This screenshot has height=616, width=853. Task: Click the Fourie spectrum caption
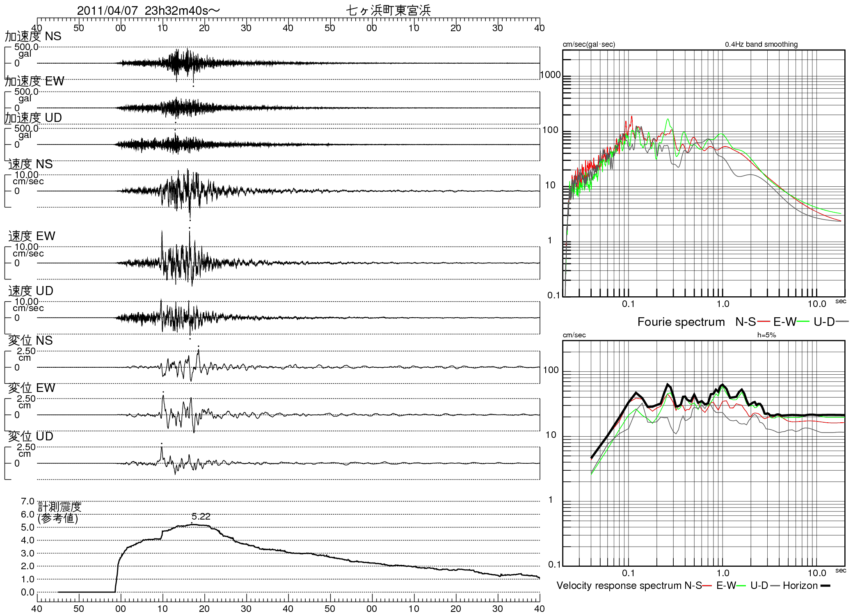(x=681, y=322)
